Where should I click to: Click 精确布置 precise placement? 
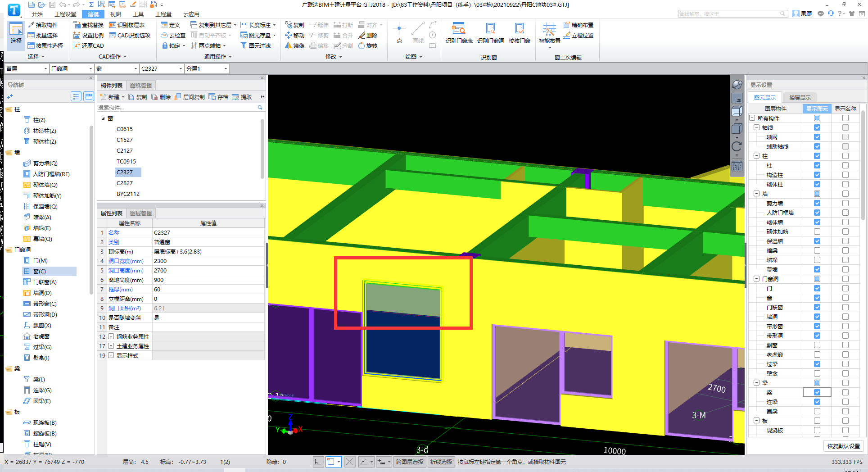click(x=579, y=25)
